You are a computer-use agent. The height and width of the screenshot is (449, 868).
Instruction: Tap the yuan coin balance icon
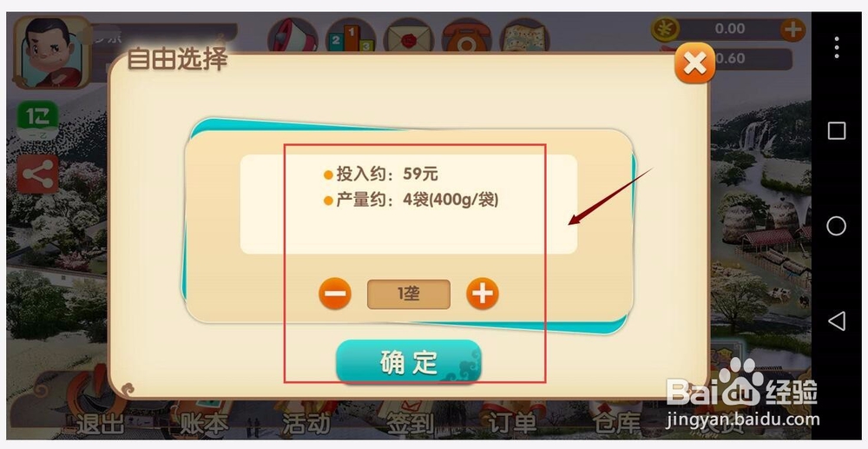coord(665,29)
